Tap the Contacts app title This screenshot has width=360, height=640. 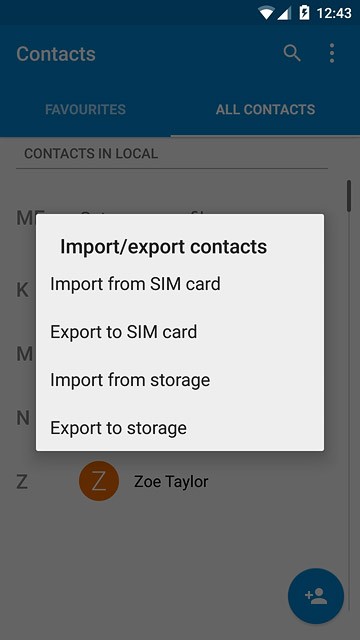click(x=56, y=54)
